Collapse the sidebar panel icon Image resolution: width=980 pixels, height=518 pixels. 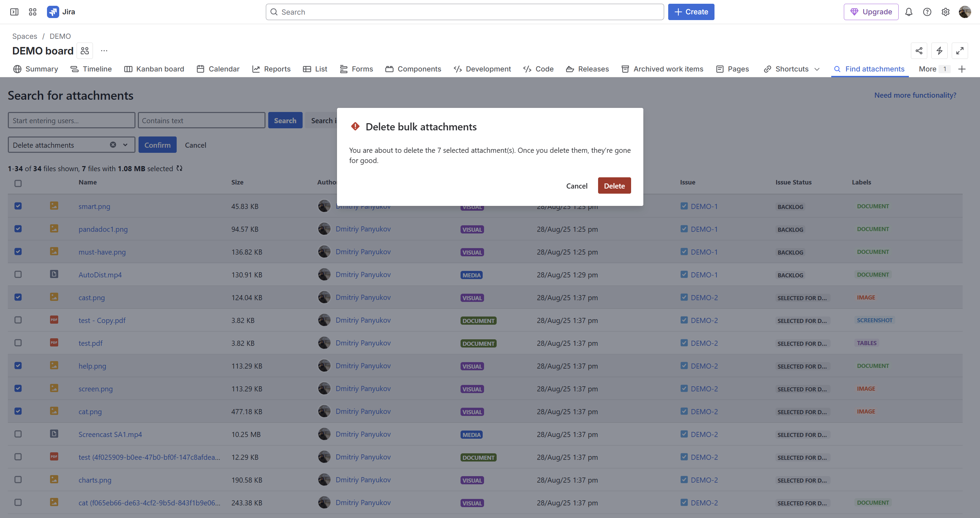(14, 12)
